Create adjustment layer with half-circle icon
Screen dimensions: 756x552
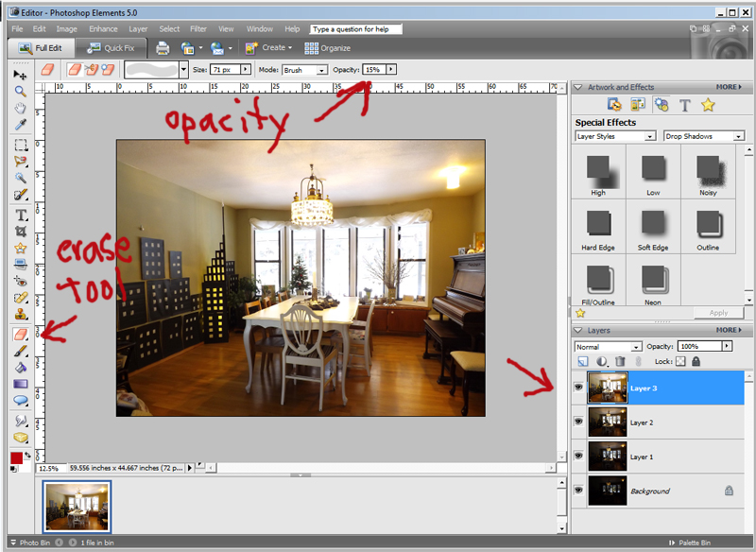click(x=602, y=361)
